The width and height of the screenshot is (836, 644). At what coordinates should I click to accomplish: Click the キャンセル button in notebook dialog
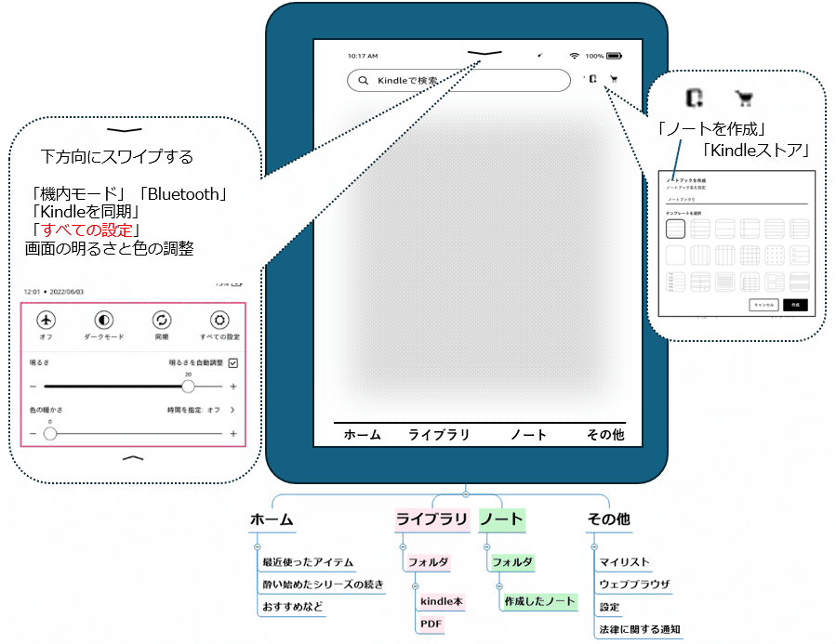[764, 305]
